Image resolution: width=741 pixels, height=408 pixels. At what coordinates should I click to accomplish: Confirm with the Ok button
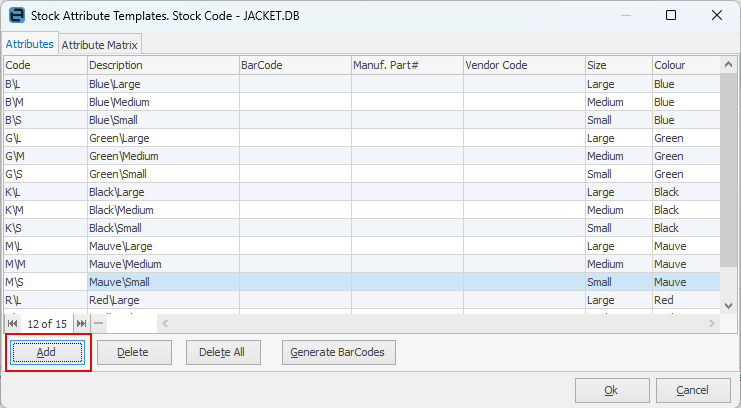point(612,390)
